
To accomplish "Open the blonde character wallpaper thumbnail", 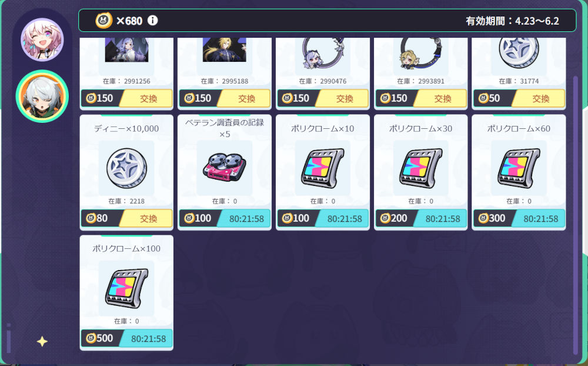I will (x=224, y=49).
